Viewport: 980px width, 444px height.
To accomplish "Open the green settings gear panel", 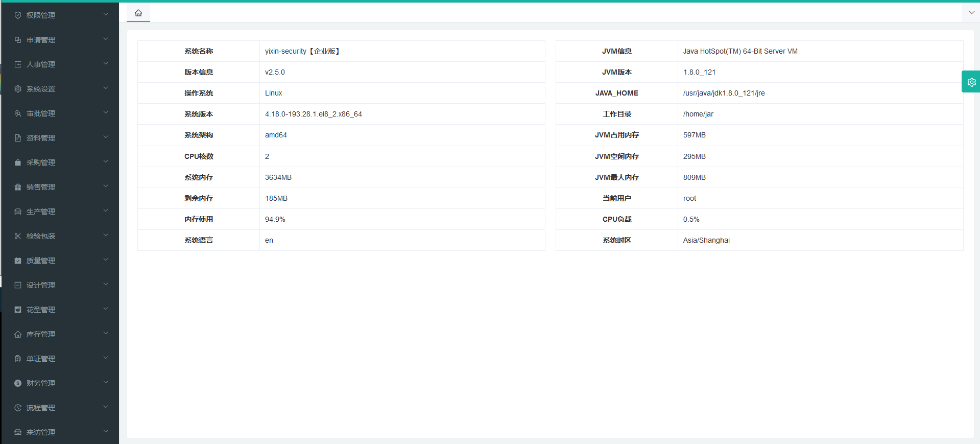I will click(x=971, y=82).
